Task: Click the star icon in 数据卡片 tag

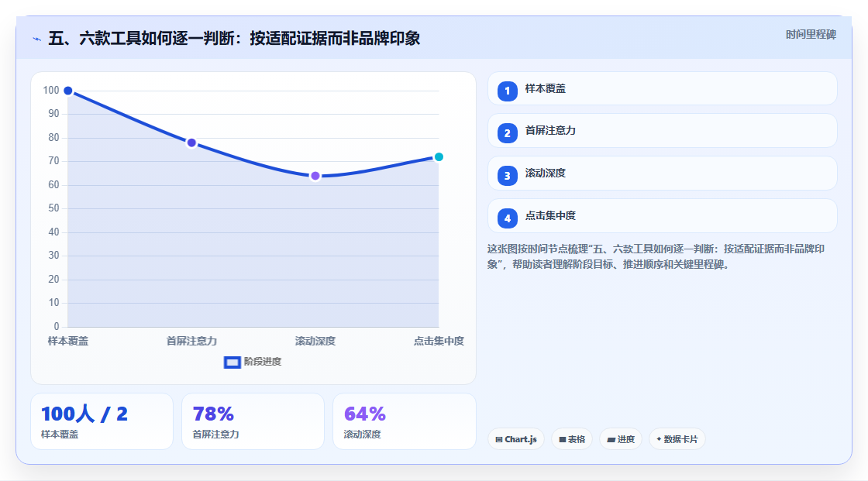Action: (659, 439)
